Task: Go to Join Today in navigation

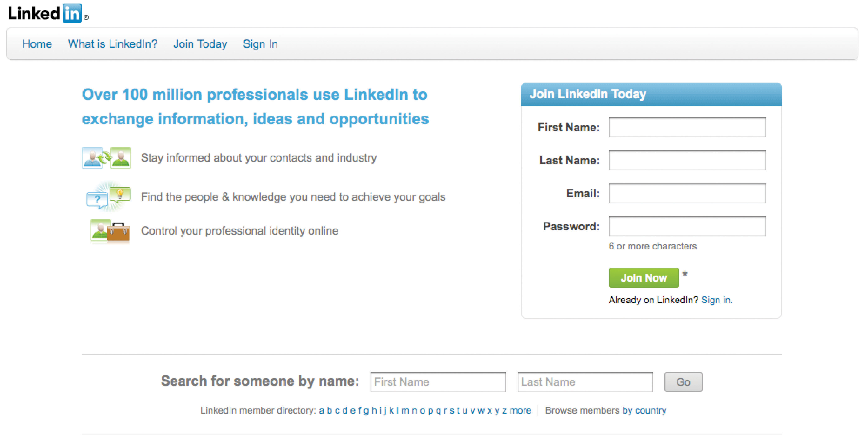Action: pyautogui.click(x=200, y=44)
